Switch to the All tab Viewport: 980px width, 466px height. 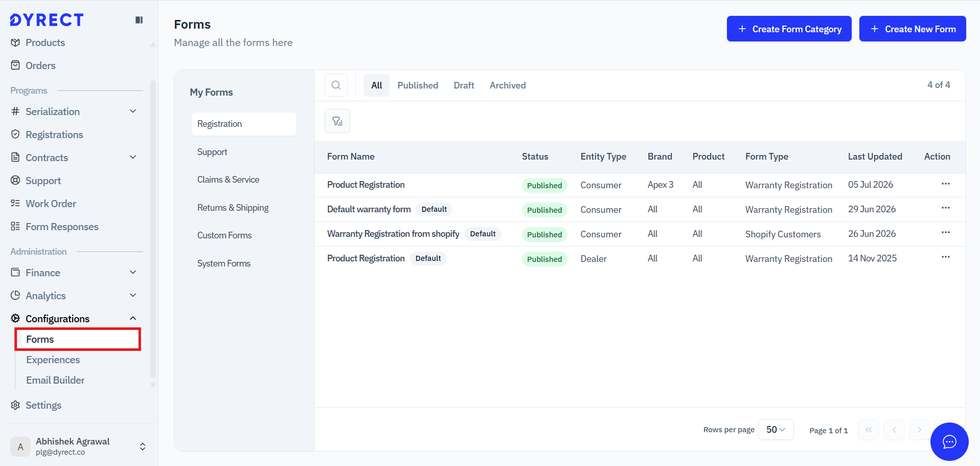(377, 85)
